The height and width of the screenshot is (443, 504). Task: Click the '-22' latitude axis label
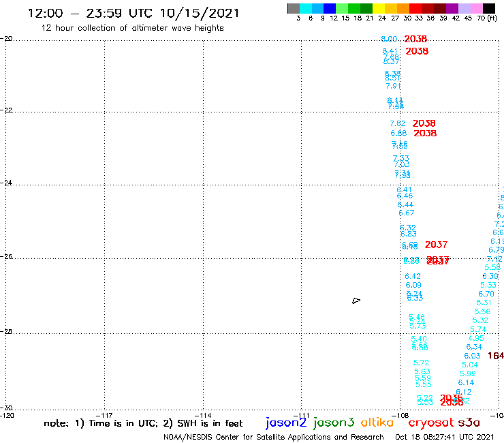(6, 110)
